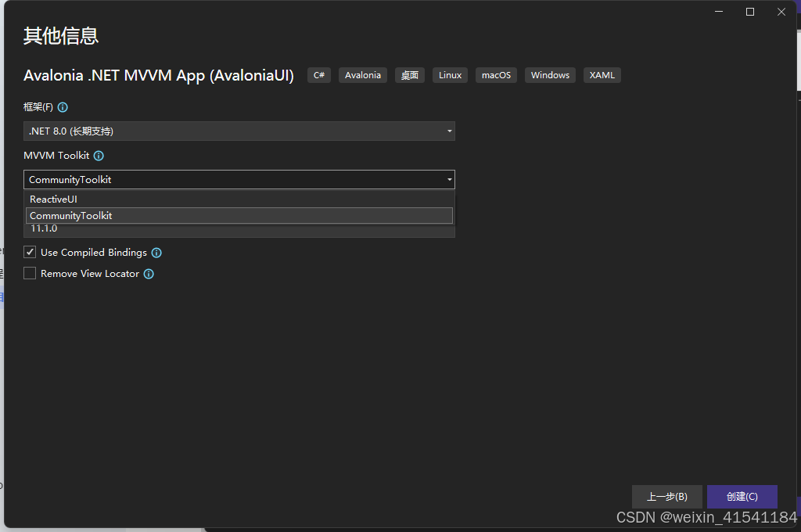Click the 11.1.0 version field
This screenshot has width=801, height=532.
pyautogui.click(x=239, y=230)
